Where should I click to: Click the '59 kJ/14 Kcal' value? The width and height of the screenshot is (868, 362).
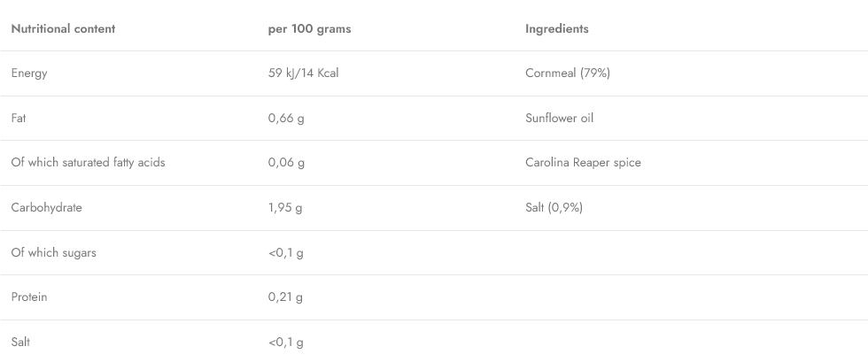pyautogui.click(x=303, y=73)
